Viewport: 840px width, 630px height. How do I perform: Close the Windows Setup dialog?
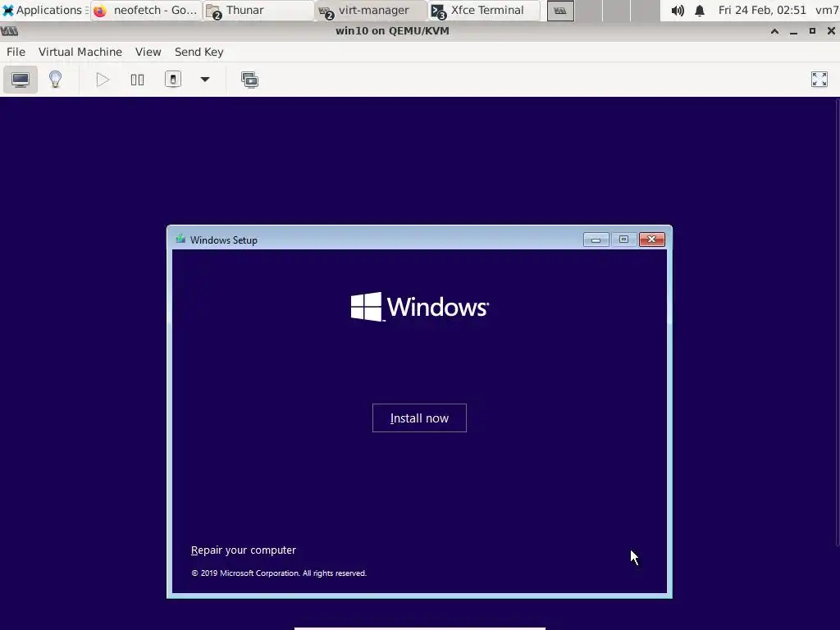pos(652,240)
